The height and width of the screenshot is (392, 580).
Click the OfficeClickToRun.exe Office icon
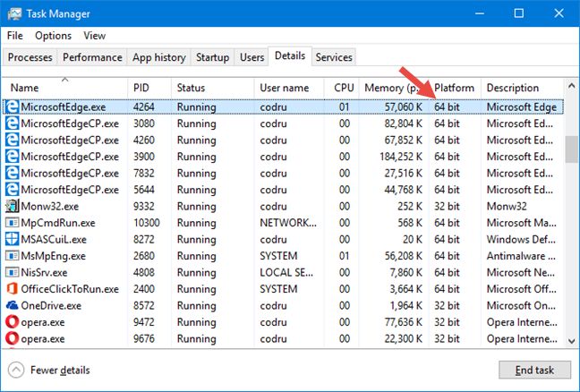point(12,289)
